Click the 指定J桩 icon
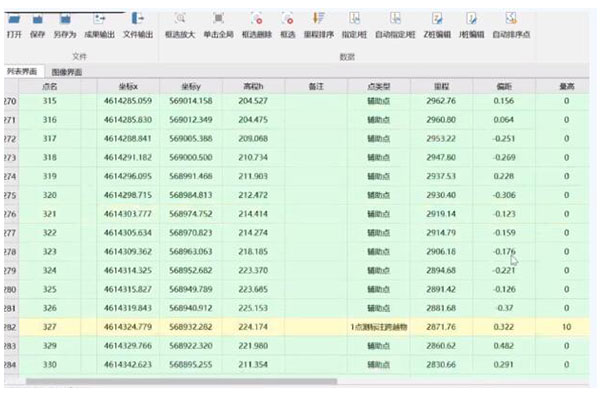 coord(351,23)
